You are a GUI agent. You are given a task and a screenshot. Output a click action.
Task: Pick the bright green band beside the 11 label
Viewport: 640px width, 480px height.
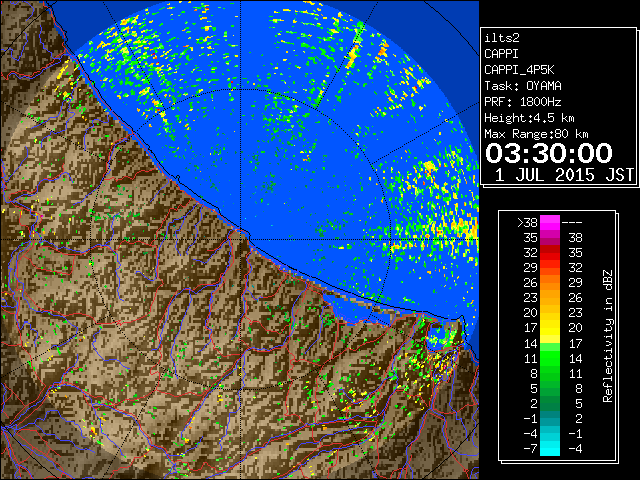click(x=550, y=358)
